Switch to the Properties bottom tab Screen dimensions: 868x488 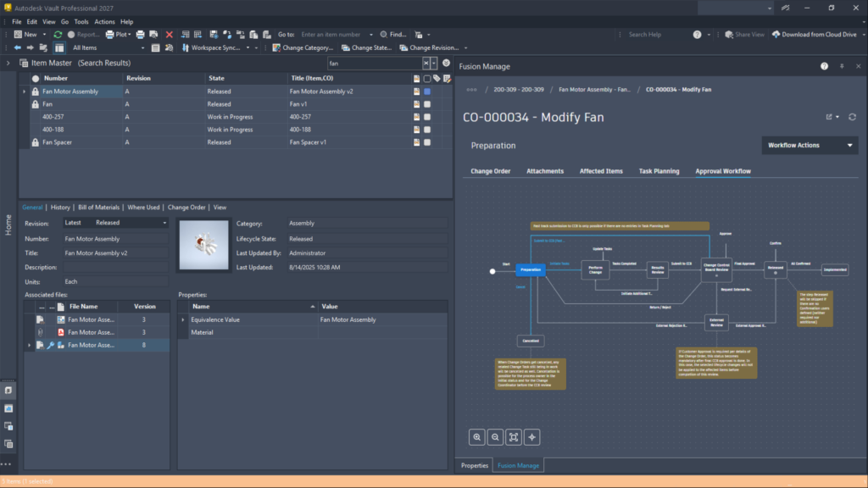[x=475, y=465]
